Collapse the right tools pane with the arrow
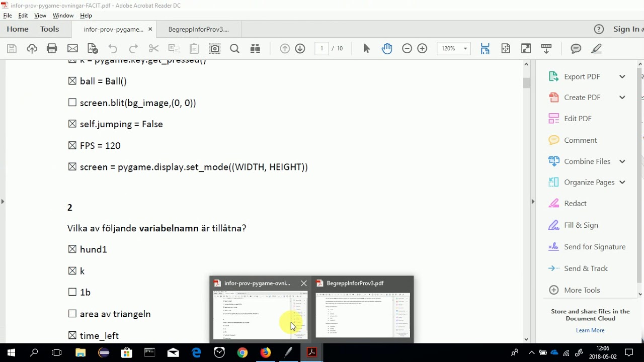 point(533,202)
